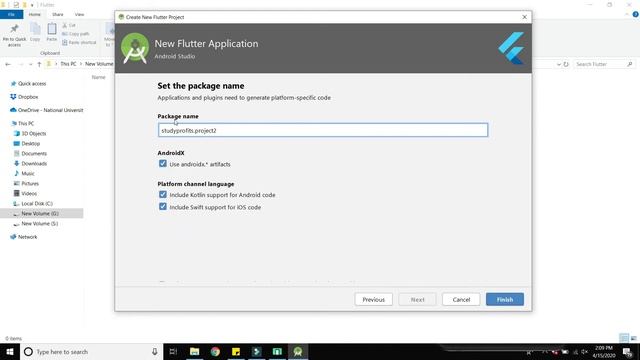Open File Explorer from the taskbar
This screenshot has height=360, width=640.
point(195,351)
